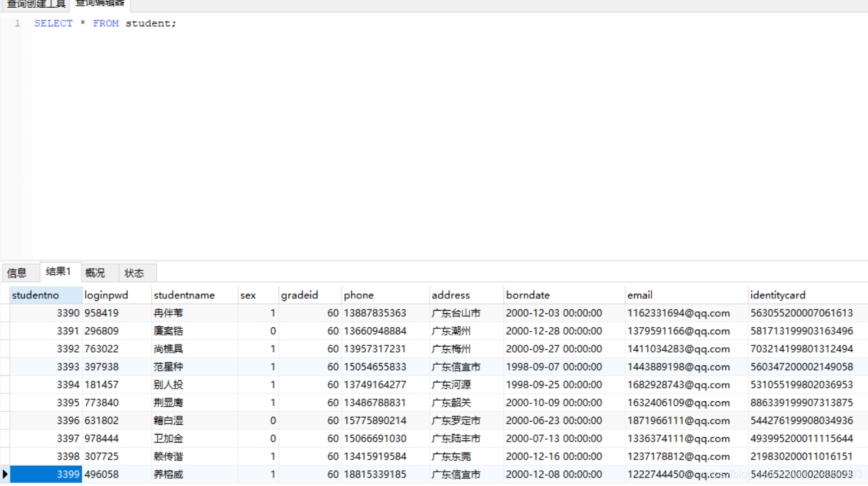Select studentno cell 3394

tap(46, 384)
